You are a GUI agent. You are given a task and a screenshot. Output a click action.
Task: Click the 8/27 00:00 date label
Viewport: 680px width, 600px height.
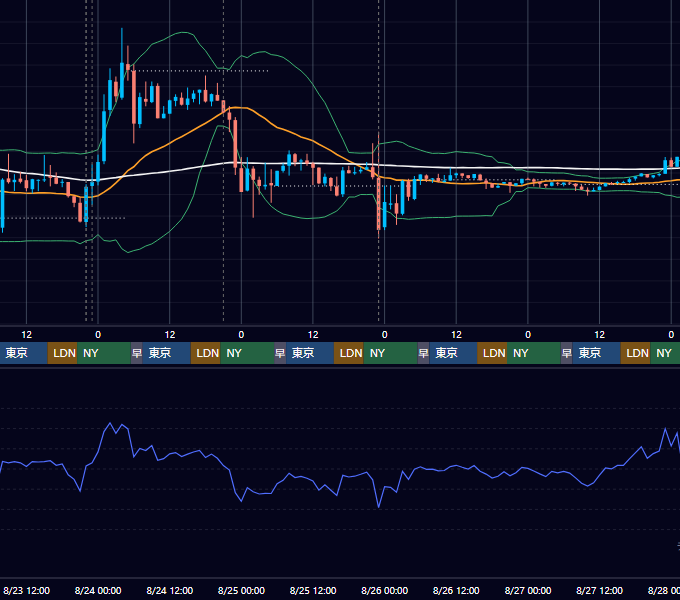coord(528,590)
